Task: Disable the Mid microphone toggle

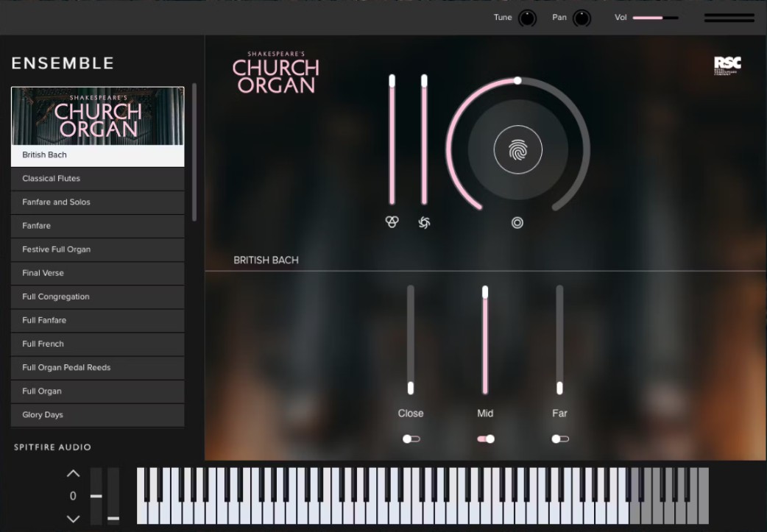Action: coord(486,439)
